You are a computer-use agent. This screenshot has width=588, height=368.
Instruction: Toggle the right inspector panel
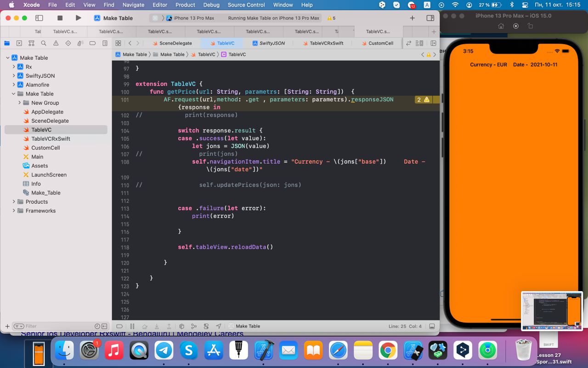(x=430, y=18)
